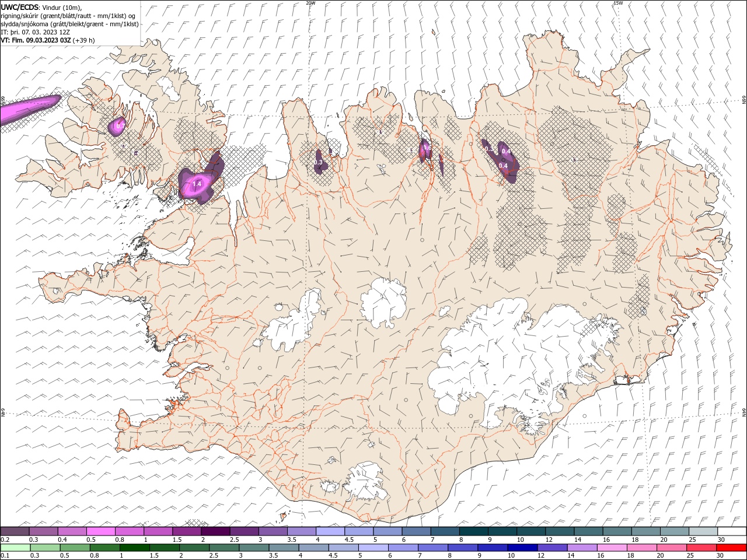Select the 'slydda/snjókoma' legend description line
This screenshot has height=560, width=747.
pos(69,24)
